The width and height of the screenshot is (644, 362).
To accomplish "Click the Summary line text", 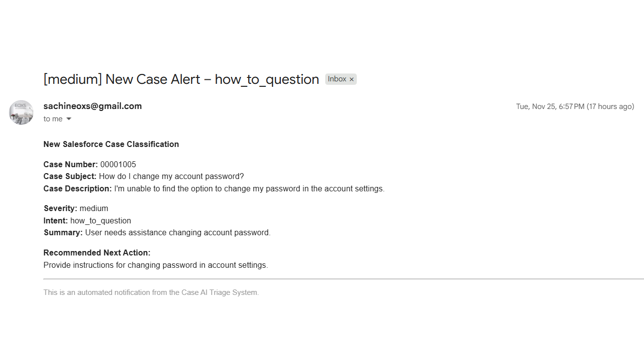I will (x=178, y=232).
